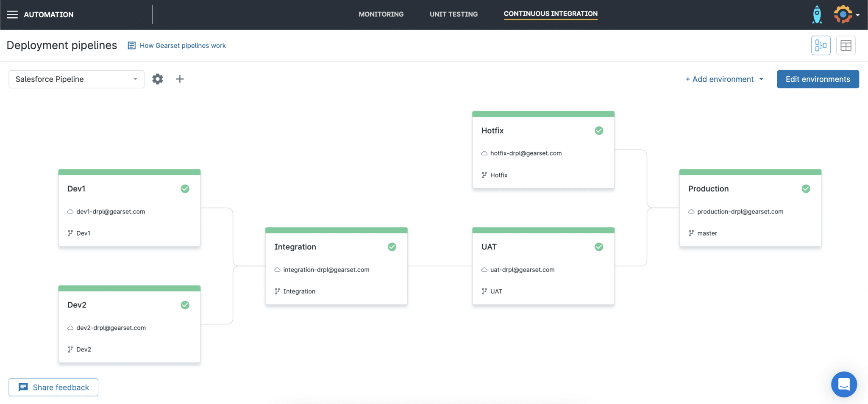Open the hamburger menu beside AUTOMATION
Image resolution: width=868 pixels, height=404 pixels.
[x=12, y=14]
